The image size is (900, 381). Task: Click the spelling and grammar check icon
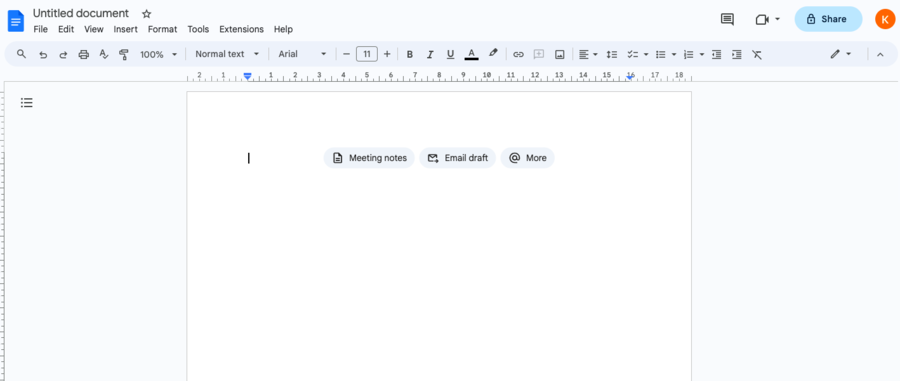(x=104, y=55)
